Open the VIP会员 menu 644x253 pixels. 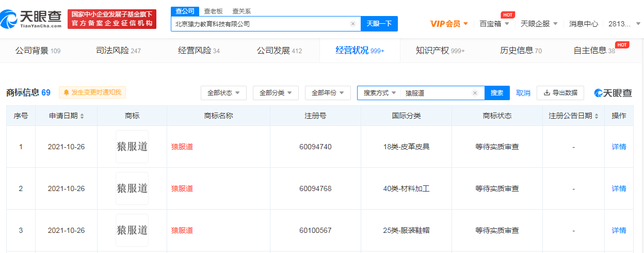point(449,24)
